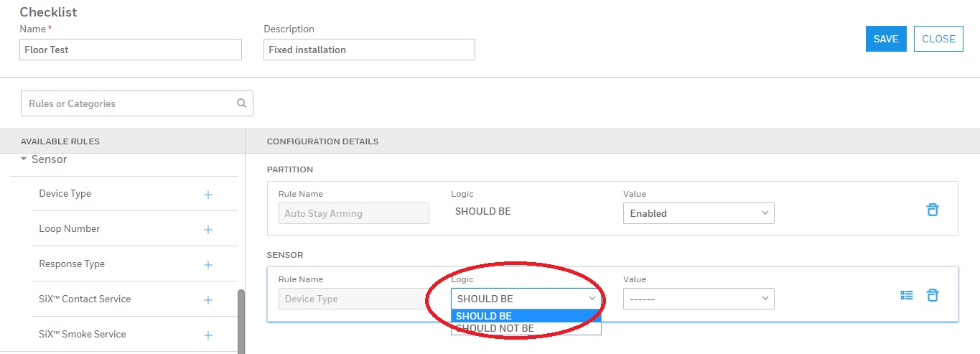Delete the Device Type sensor rule
Screen dimensions: 980x354
click(x=932, y=295)
